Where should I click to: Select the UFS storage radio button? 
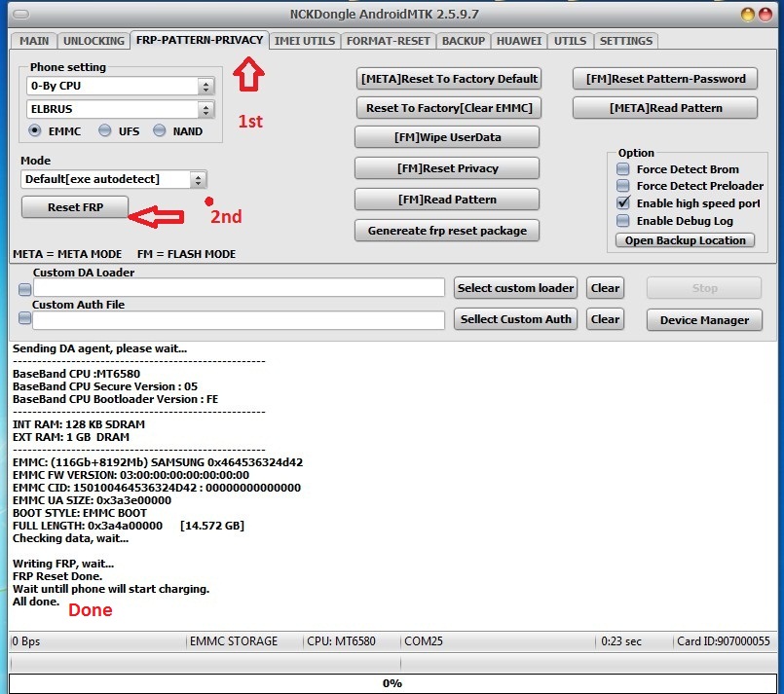coord(104,130)
